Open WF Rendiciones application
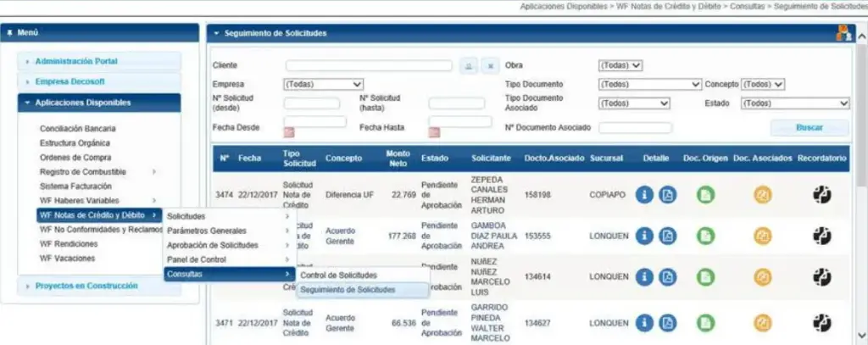The height and width of the screenshot is (345, 868). click(69, 243)
